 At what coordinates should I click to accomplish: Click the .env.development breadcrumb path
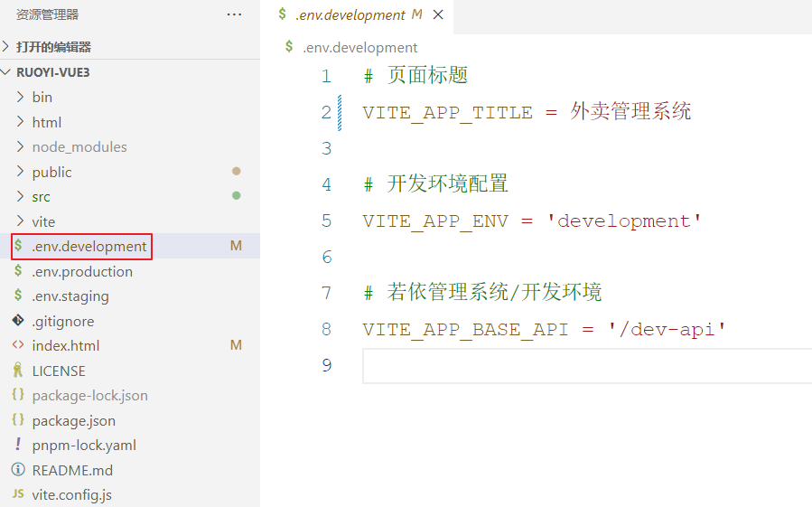(359, 47)
